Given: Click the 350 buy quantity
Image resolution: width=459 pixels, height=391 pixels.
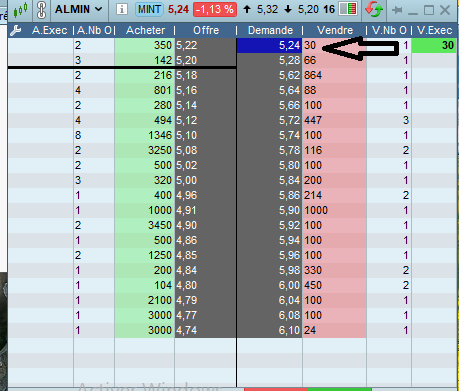Looking at the screenshot, I should [x=163, y=45].
